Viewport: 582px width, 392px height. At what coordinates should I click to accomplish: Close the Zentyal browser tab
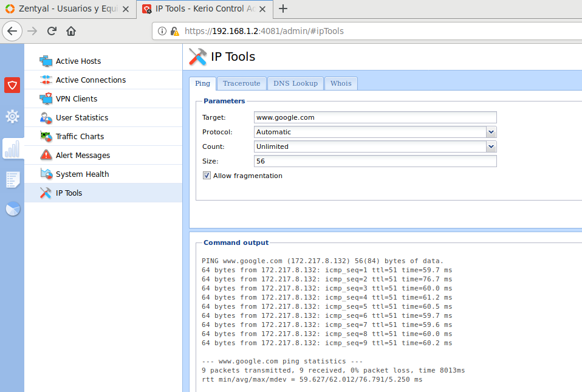tap(126, 9)
